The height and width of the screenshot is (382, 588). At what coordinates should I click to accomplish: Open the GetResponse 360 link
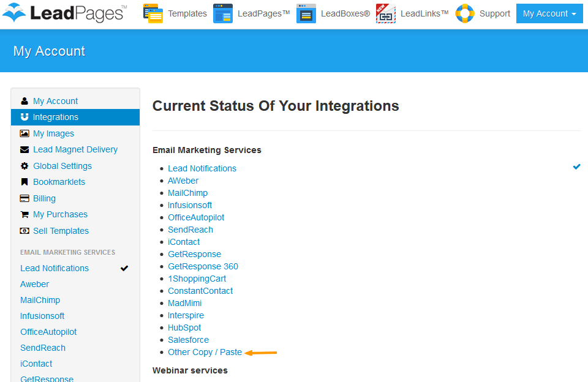click(203, 266)
